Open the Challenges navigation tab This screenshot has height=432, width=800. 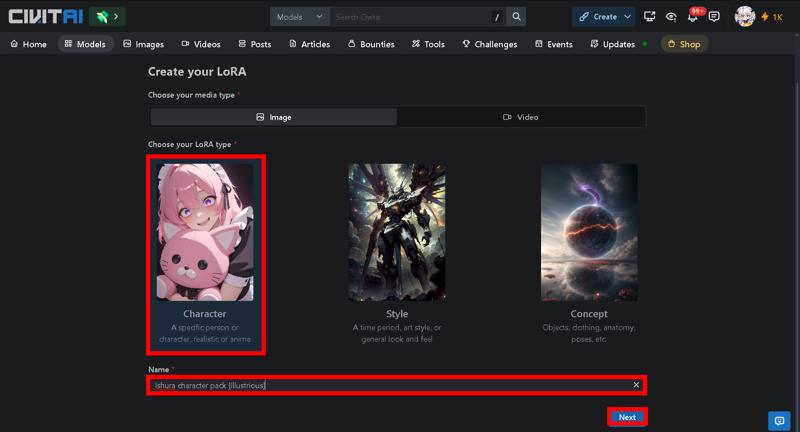coord(490,44)
